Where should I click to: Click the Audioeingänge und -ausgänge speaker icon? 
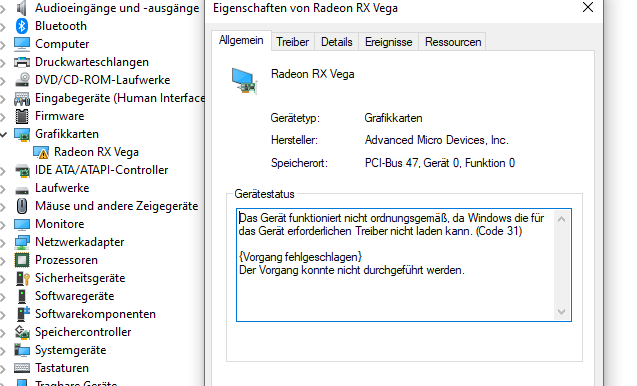point(22,8)
